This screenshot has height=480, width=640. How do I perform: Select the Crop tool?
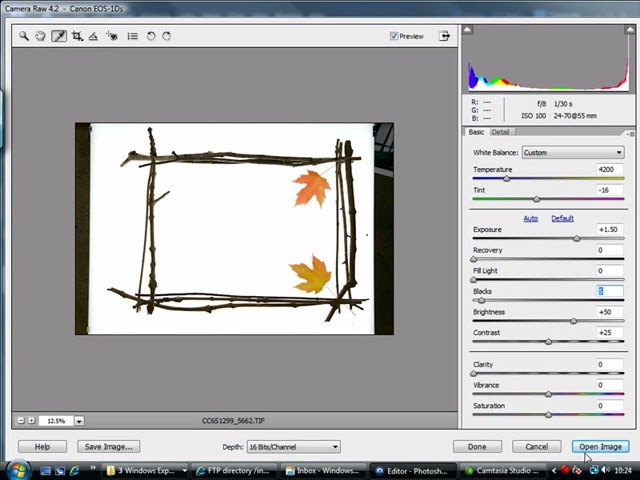[77, 36]
